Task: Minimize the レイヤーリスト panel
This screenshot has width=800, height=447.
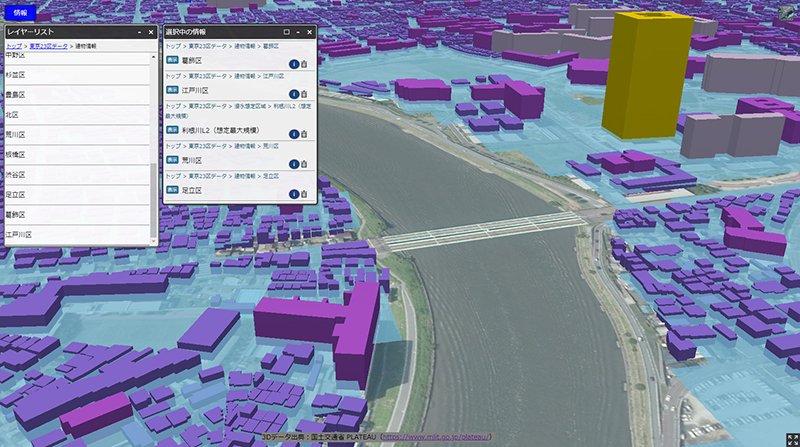Action: [139, 32]
